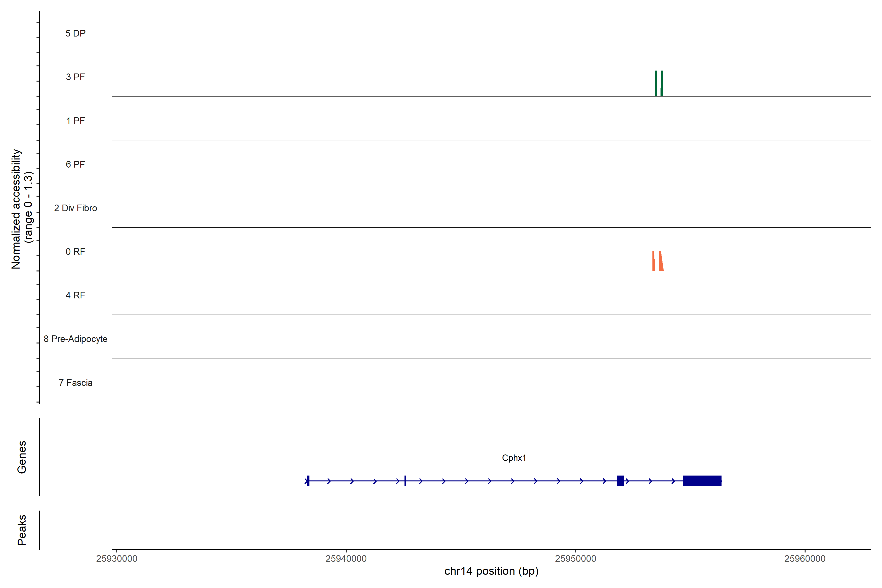The height and width of the screenshot is (588, 882).
Task: Click the 8 Pre-Adipocyte track label
Action: [75, 339]
